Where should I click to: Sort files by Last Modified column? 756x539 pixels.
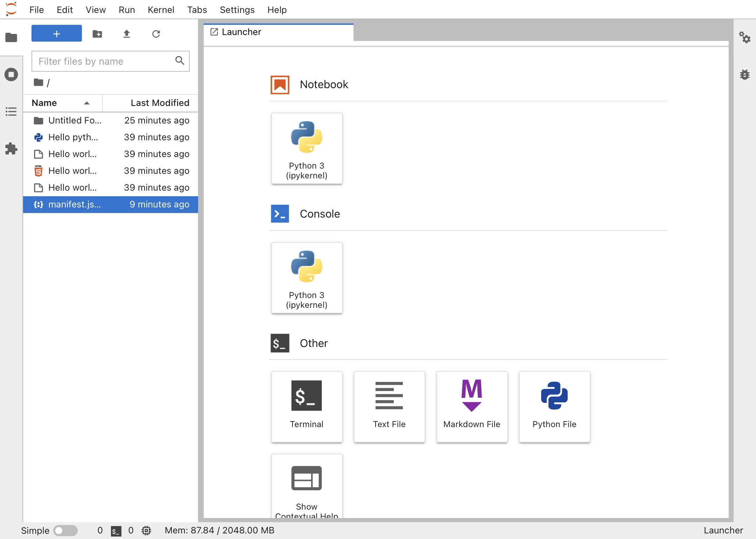click(150, 103)
